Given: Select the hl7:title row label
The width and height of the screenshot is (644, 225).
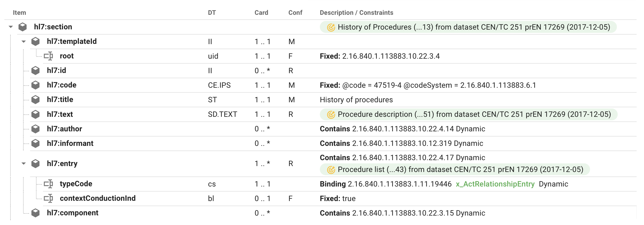Looking at the screenshot, I should click(x=60, y=100).
